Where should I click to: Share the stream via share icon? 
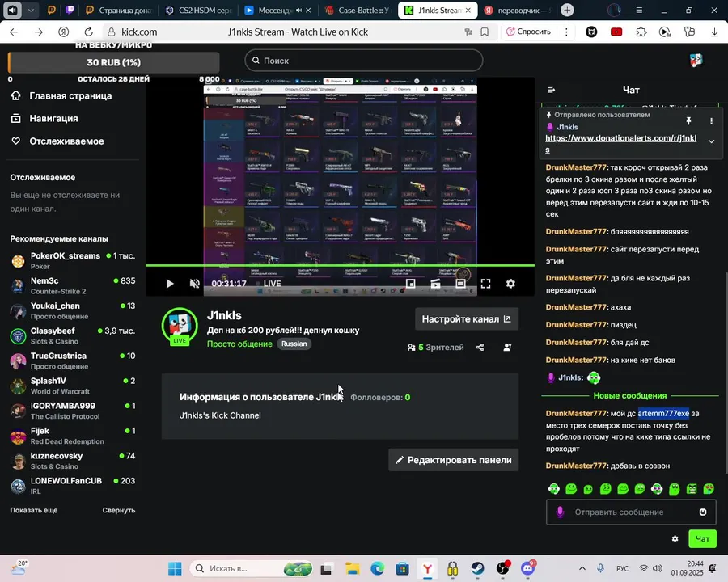pos(480,347)
